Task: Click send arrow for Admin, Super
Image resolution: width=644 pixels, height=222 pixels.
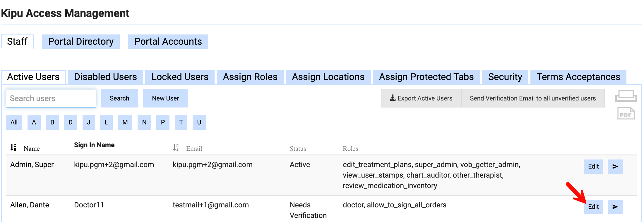Action: coord(615,166)
